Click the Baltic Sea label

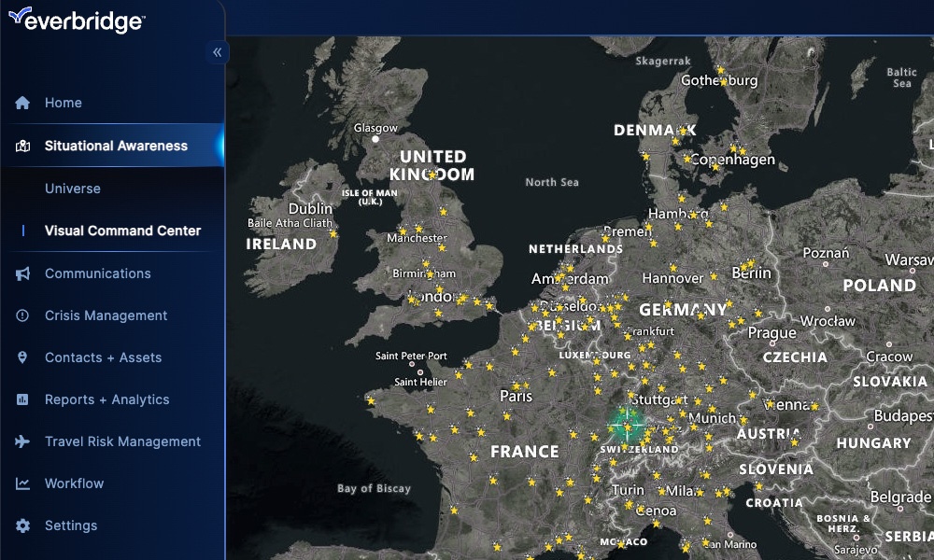point(902,77)
